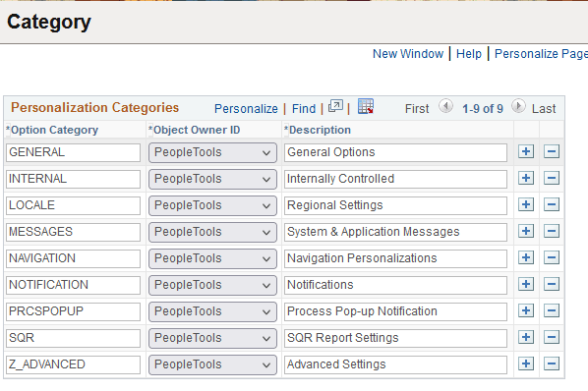Open Object Owner ID dropdown for SQR

click(212, 338)
